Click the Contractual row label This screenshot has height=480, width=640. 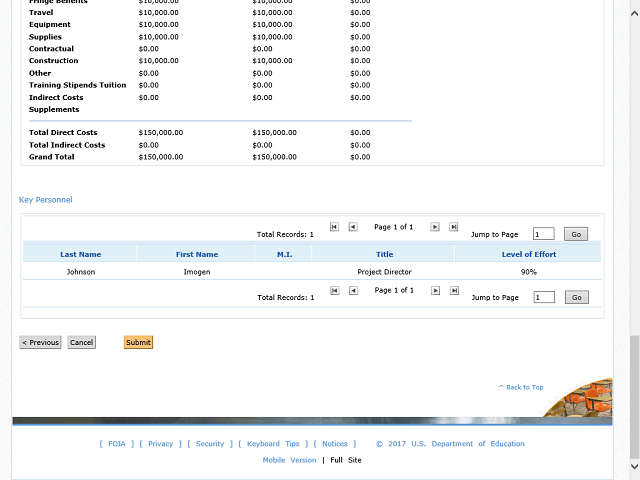[x=51, y=49]
